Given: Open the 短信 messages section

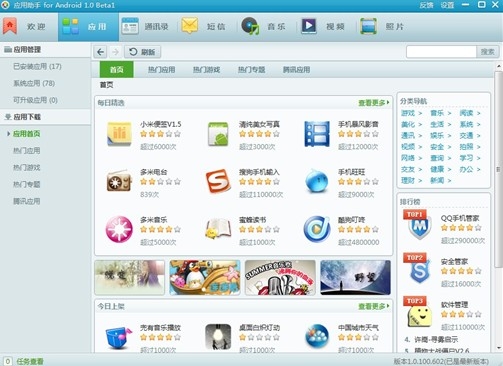Looking at the screenshot, I should pyautogui.click(x=203, y=27).
